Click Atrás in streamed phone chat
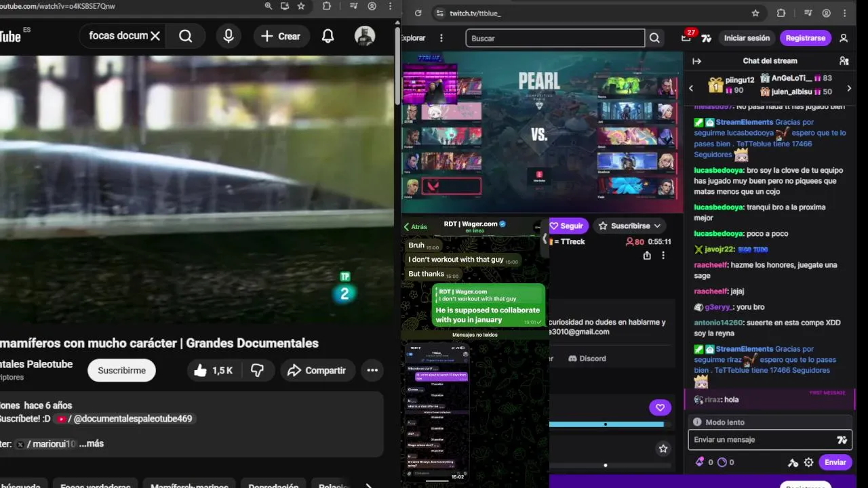This screenshot has height=488, width=868. pyautogui.click(x=416, y=227)
